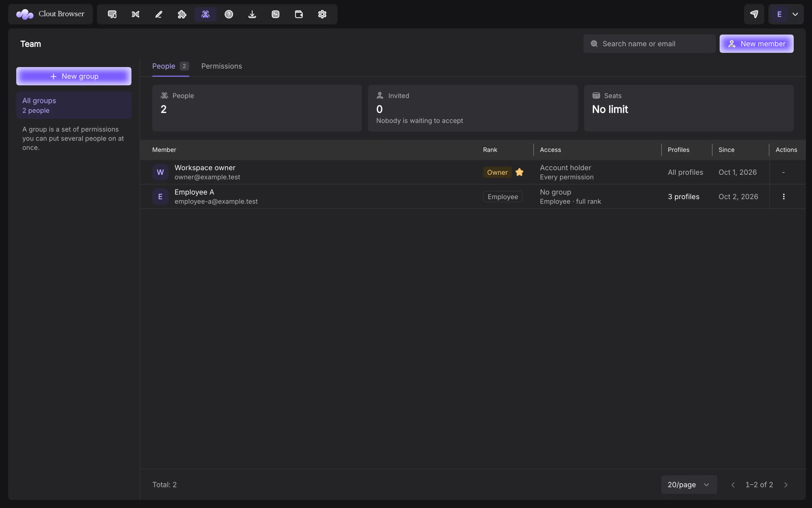Click the Rank column header

(490, 150)
